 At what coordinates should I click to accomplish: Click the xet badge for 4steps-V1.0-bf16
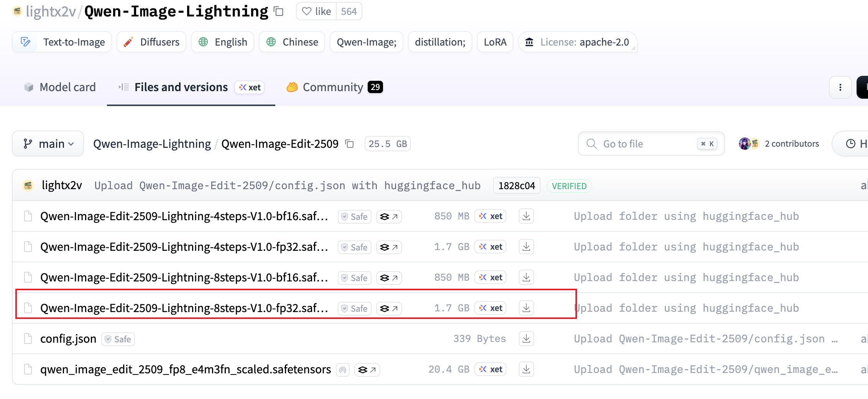[x=491, y=216]
